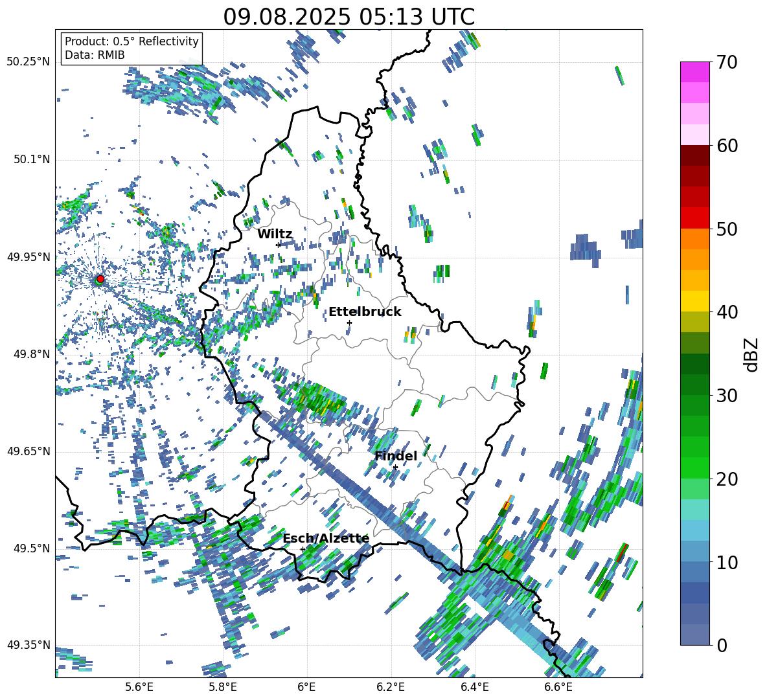Click the 49.8°N latitude label
The height and width of the screenshot is (700, 767).
(32, 354)
